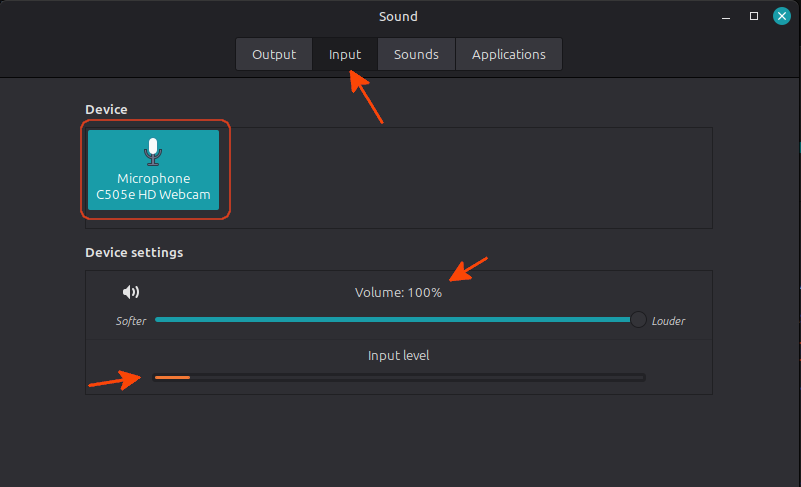Screen dimensions: 801x487
Task: Click the Device settings heading
Action: click(x=134, y=253)
